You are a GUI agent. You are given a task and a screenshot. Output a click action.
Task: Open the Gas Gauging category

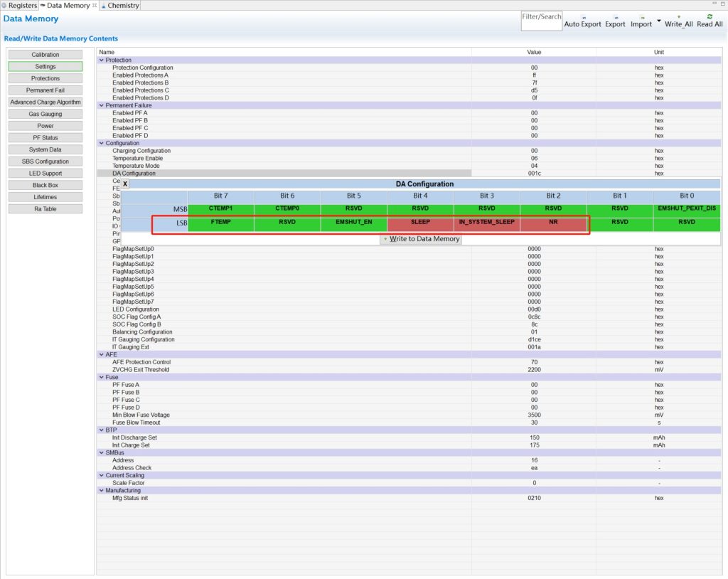(45, 114)
